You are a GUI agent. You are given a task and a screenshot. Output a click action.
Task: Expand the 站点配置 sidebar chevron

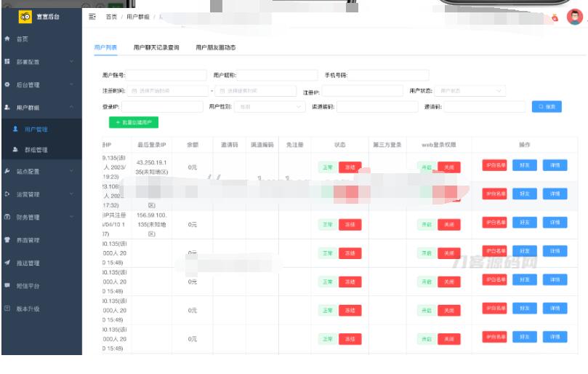pos(71,171)
